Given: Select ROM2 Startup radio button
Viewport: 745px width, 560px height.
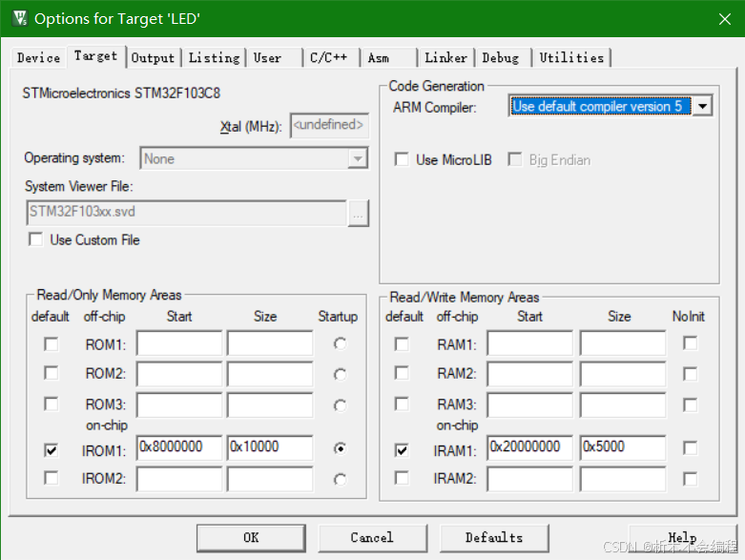Looking at the screenshot, I should [x=341, y=375].
